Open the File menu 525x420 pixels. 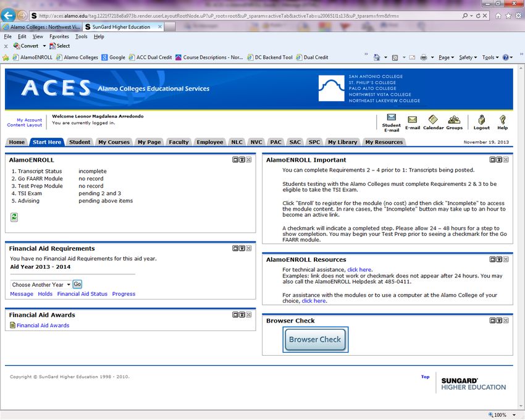[7, 36]
